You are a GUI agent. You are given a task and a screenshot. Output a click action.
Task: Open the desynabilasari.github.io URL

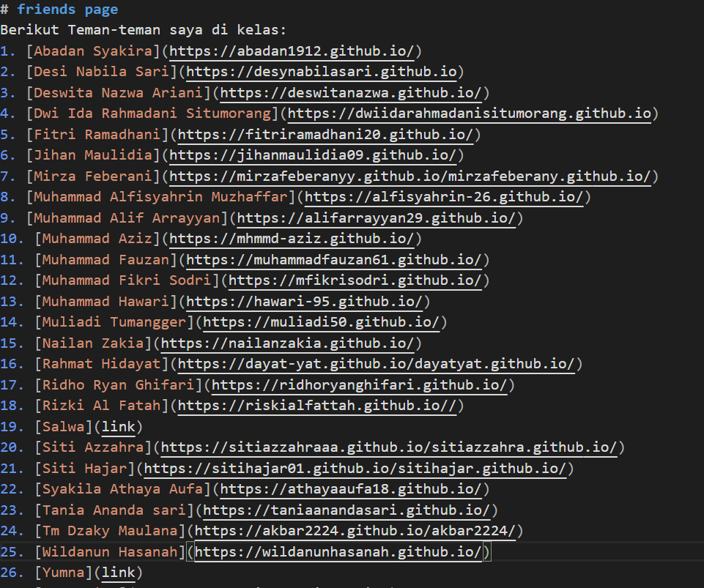[x=322, y=72]
